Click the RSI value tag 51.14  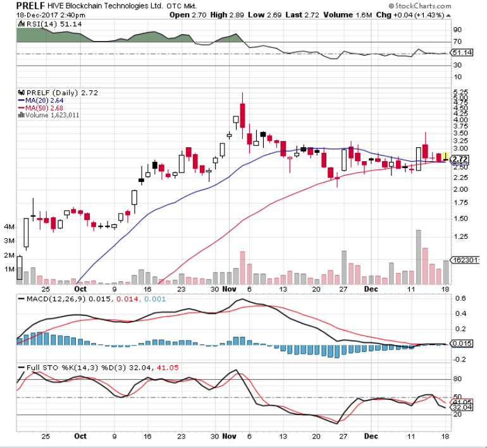coord(461,53)
